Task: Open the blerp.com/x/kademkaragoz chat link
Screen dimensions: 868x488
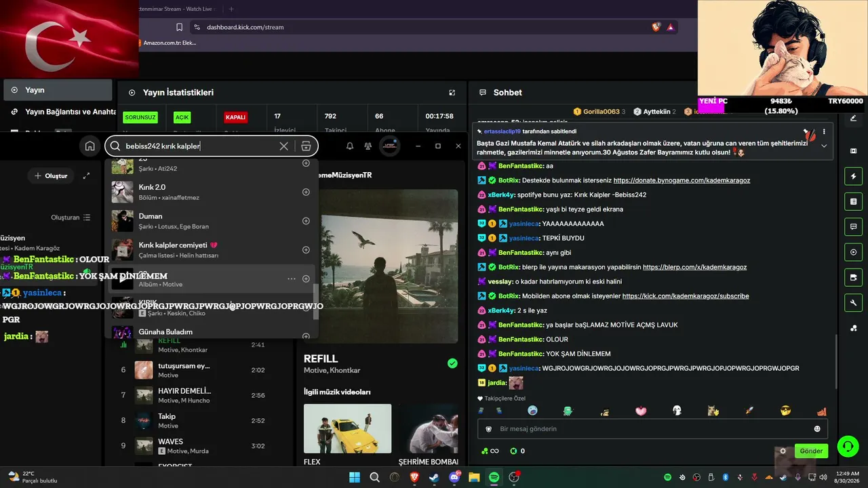Action: [694, 267]
